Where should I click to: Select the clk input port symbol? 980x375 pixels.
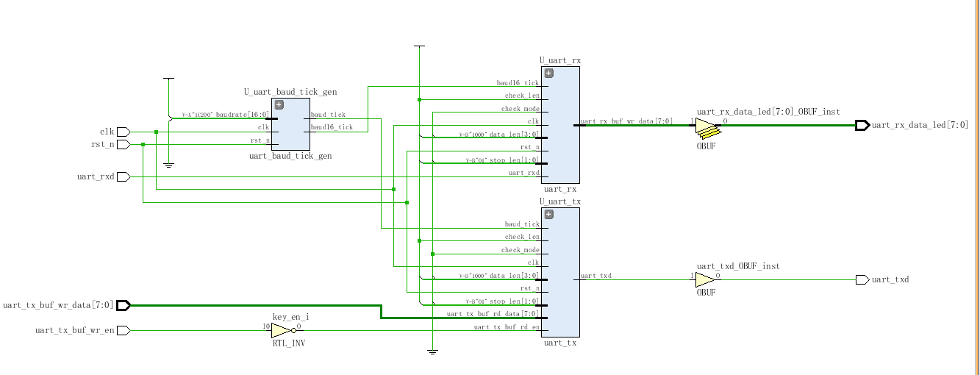click(124, 132)
